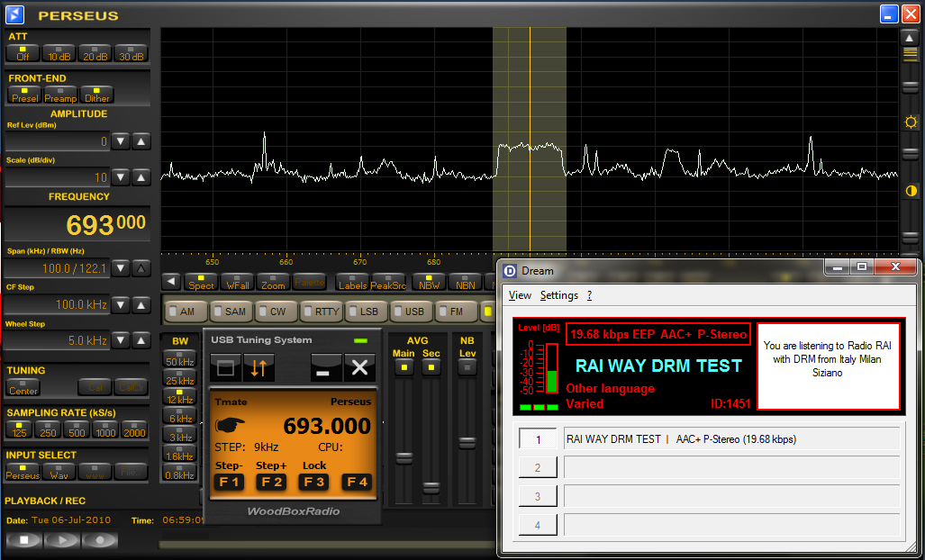
Task: Click the contrast half-circle icon on right edge
Action: click(911, 190)
